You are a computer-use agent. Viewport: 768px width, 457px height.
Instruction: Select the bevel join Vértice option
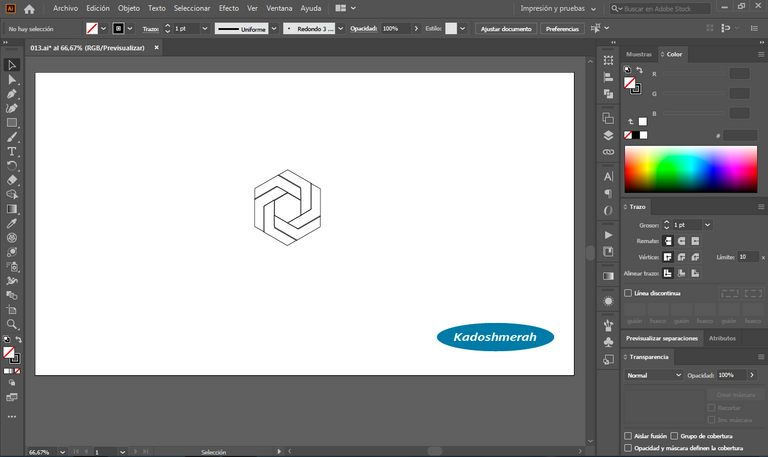pyautogui.click(x=695, y=257)
